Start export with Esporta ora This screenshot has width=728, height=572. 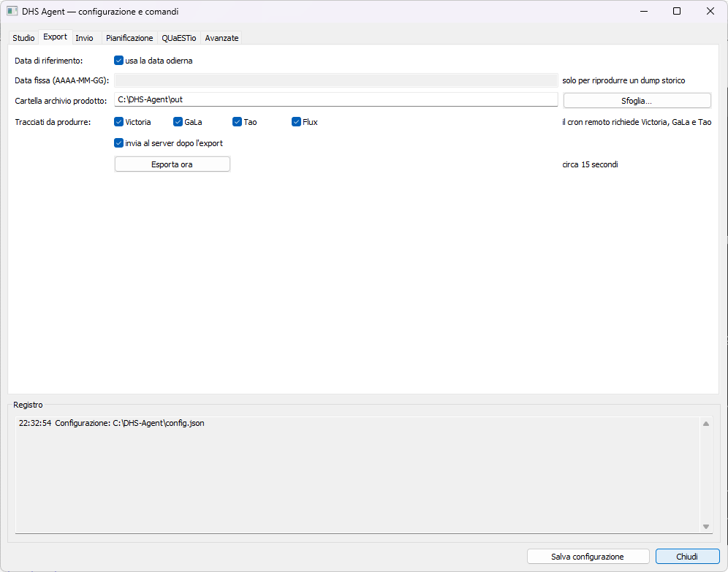pos(172,164)
